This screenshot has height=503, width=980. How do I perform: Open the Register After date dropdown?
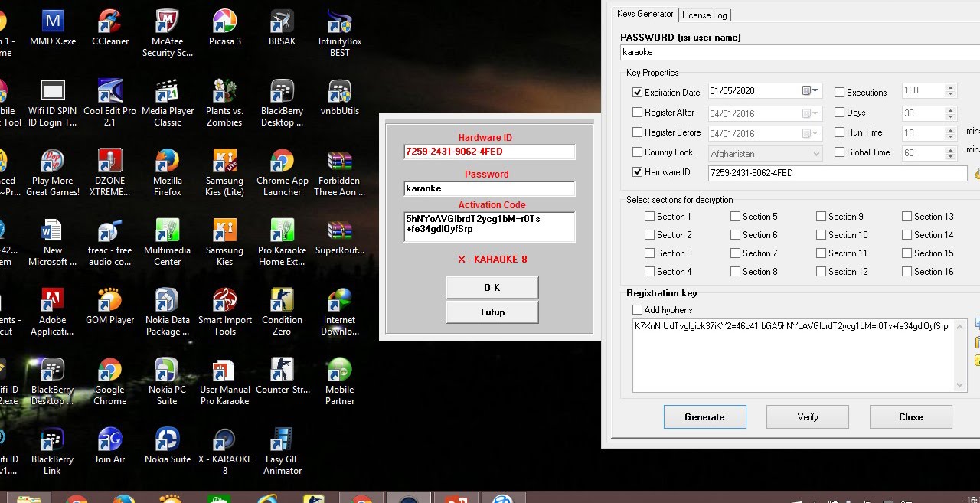point(811,113)
